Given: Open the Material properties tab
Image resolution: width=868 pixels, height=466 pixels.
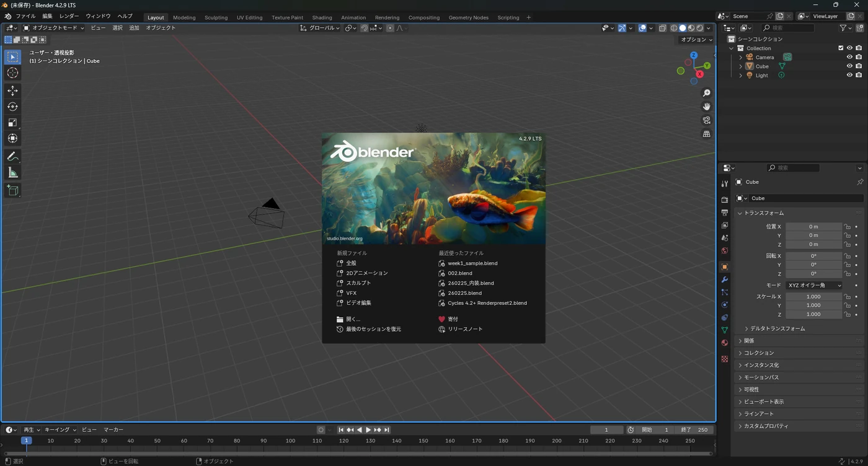Looking at the screenshot, I should pyautogui.click(x=724, y=343).
